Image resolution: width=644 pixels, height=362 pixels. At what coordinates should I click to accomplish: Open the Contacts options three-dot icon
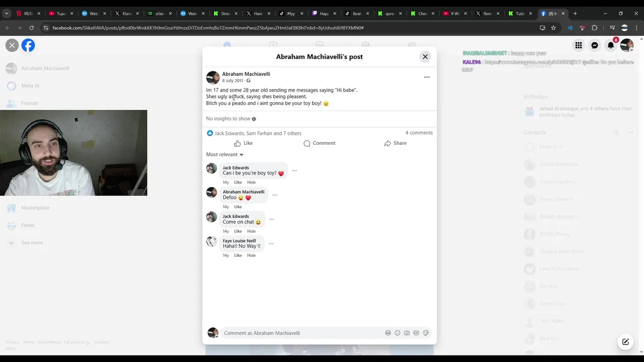pyautogui.click(x=630, y=133)
